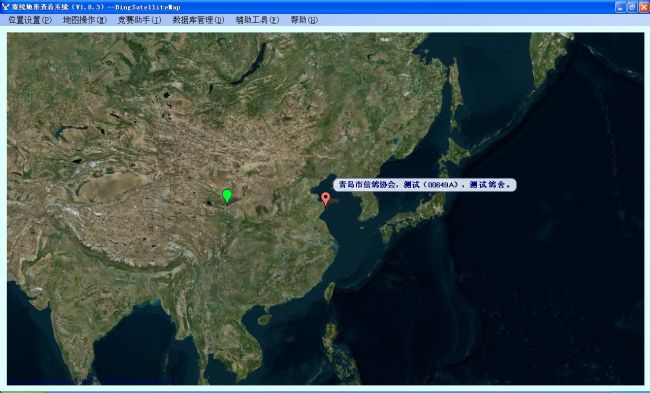Image resolution: width=650 pixels, height=393 pixels.
Task: Click Taiwan island on the satellite map
Action: 329,291
